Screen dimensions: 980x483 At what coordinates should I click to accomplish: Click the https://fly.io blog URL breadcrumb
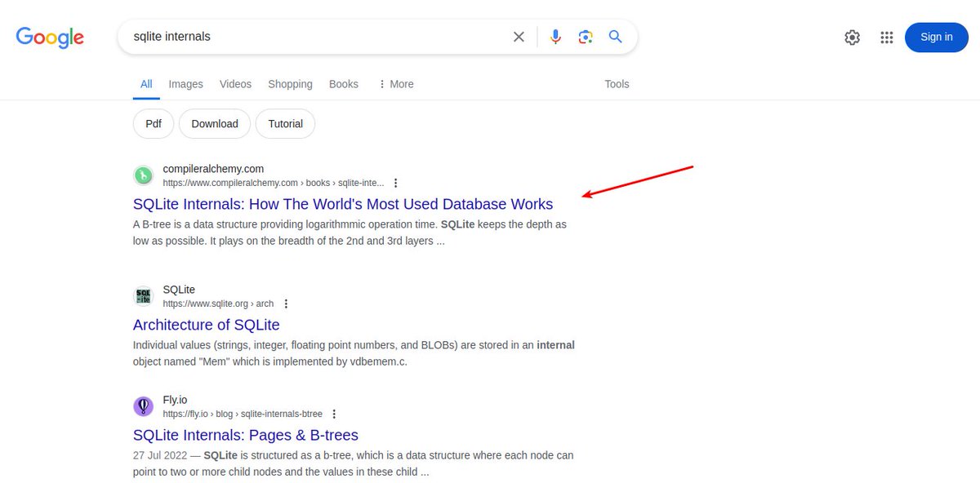point(243,414)
